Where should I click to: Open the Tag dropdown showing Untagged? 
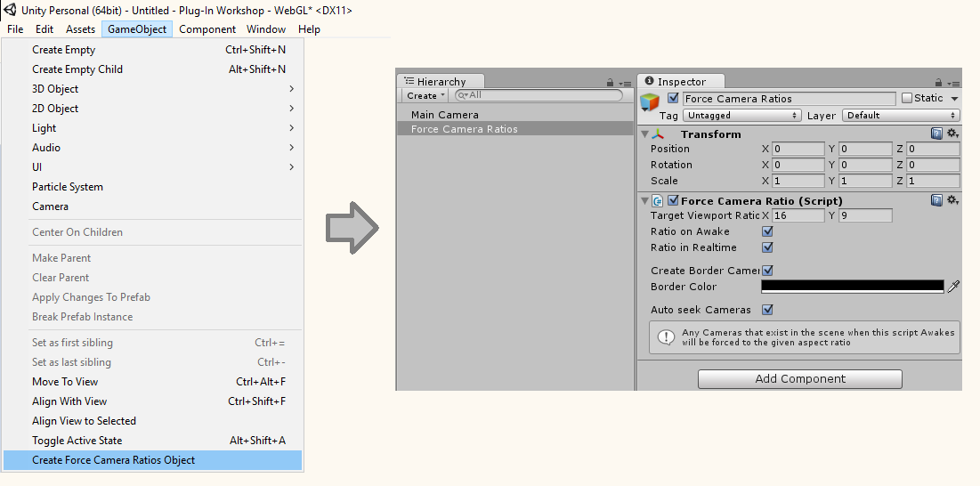(x=741, y=116)
